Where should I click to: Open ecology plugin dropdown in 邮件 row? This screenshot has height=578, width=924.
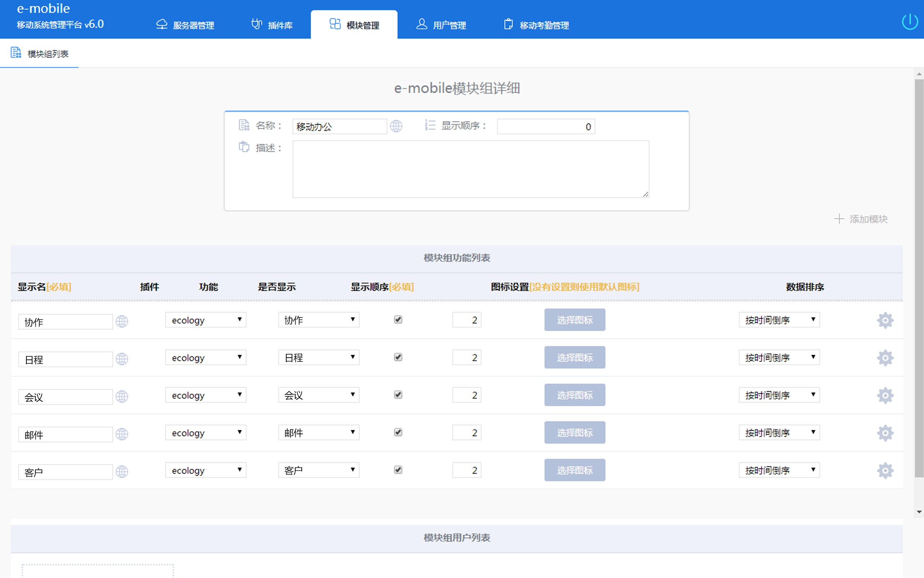click(206, 433)
